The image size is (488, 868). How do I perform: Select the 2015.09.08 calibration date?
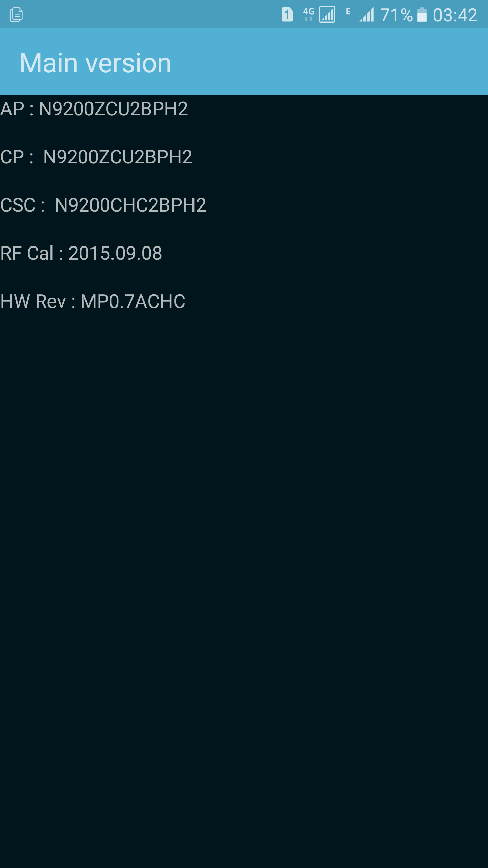(x=115, y=253)
